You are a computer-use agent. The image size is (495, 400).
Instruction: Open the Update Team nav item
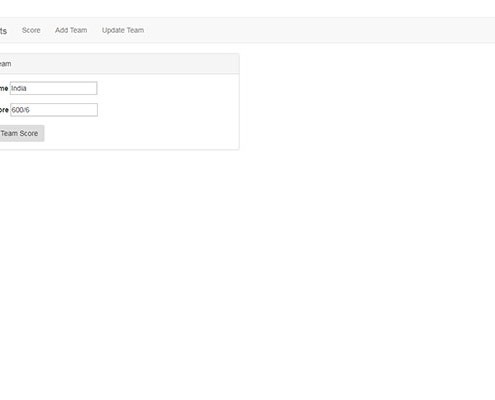[x=123, y=30]
